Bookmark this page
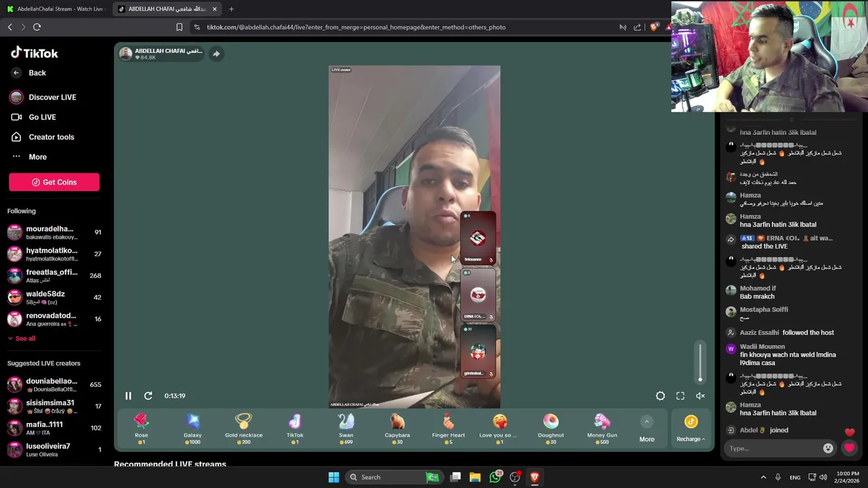 (179, 27)
